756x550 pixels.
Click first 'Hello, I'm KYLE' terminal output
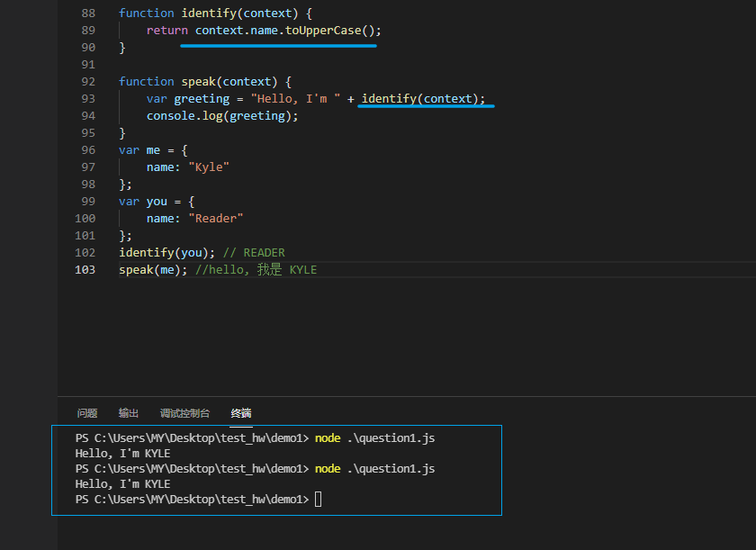click(123, 454)
